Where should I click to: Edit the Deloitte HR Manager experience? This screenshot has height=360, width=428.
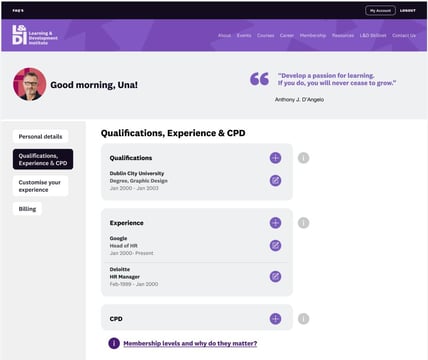coord(275,276)
